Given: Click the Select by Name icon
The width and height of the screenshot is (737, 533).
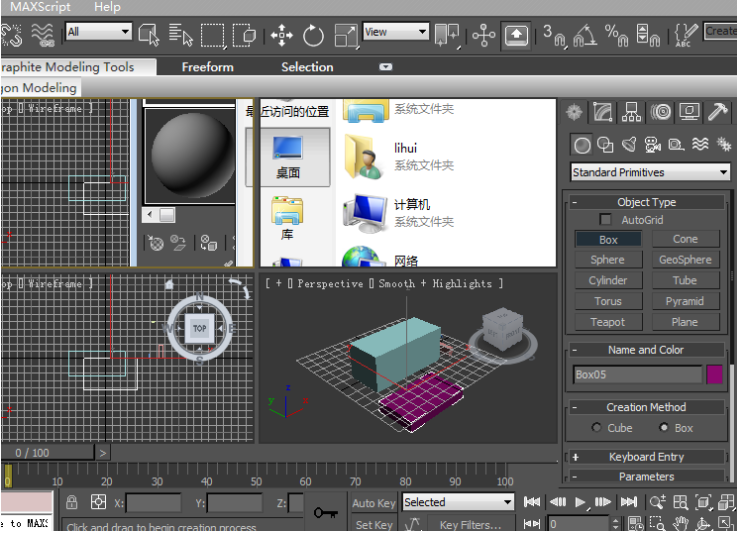Looking at the screenshot, I should coord(181,36).
